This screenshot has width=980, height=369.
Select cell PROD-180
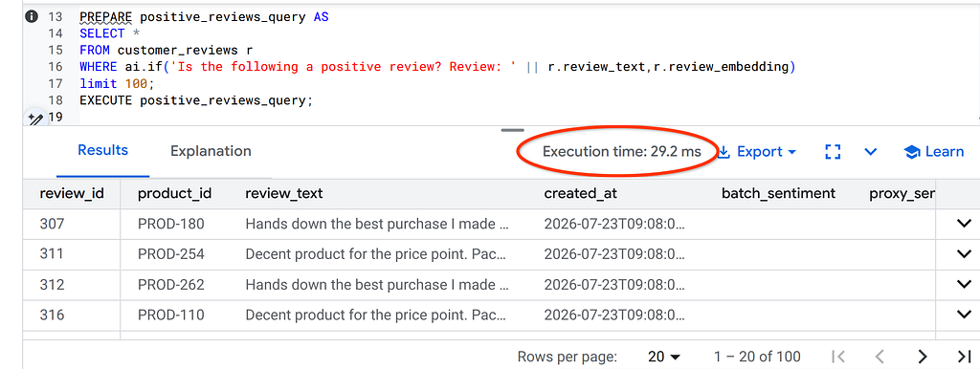tap(170, 224)
